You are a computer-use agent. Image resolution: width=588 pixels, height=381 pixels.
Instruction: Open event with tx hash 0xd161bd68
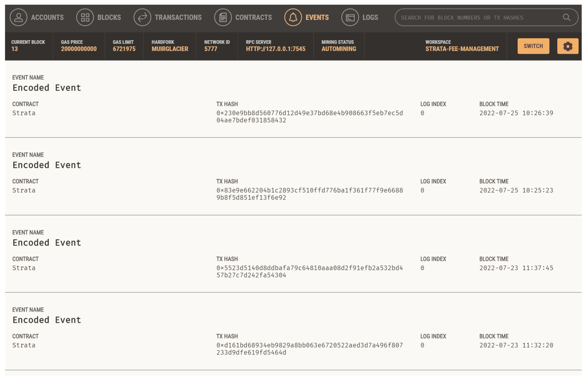(x=309, y=349)
